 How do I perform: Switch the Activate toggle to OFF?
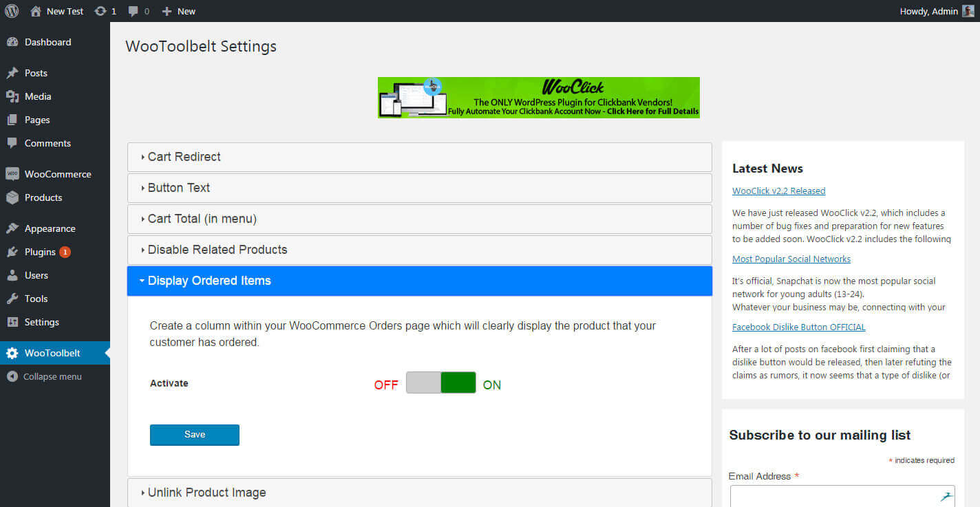(x=423, y=382)
